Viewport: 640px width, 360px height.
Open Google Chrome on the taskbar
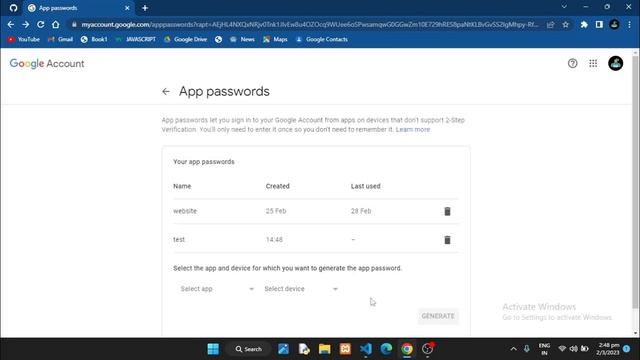click(407, 349)
